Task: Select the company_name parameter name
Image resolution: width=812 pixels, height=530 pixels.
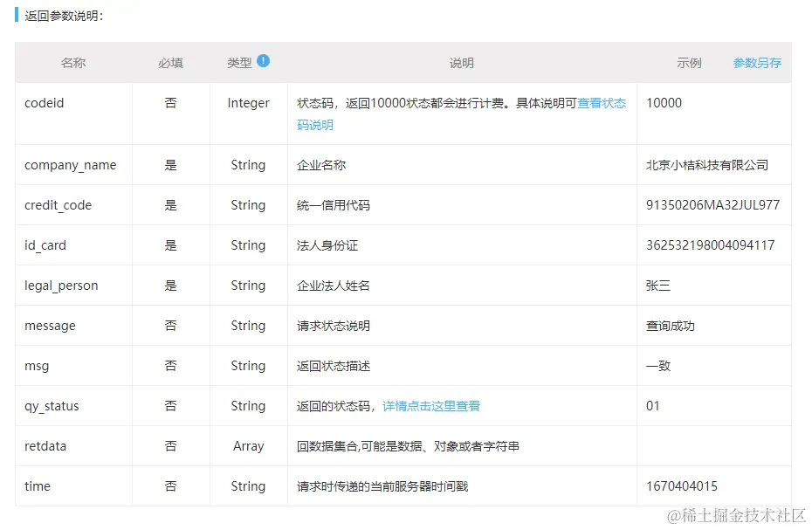Action: 71,165
